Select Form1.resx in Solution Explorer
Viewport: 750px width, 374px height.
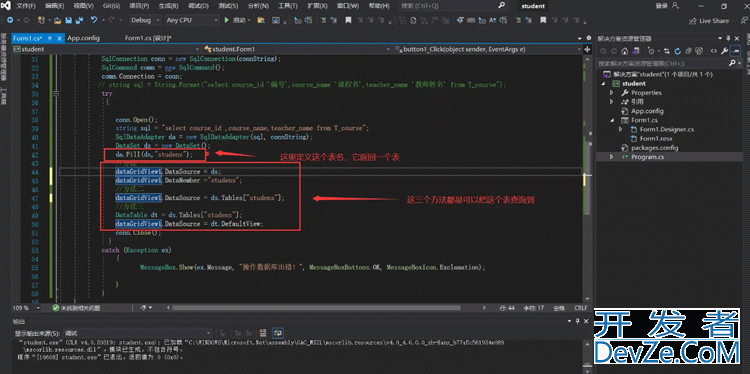point(656,139)
